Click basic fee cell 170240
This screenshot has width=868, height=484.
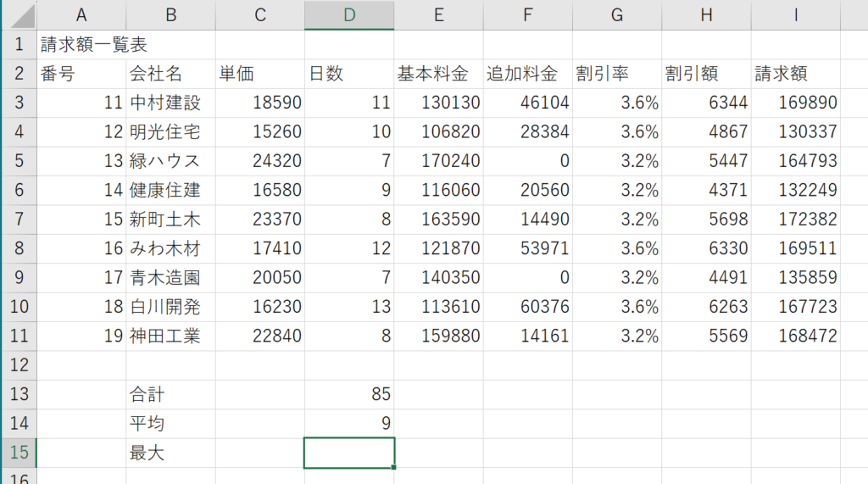[438, 161]
